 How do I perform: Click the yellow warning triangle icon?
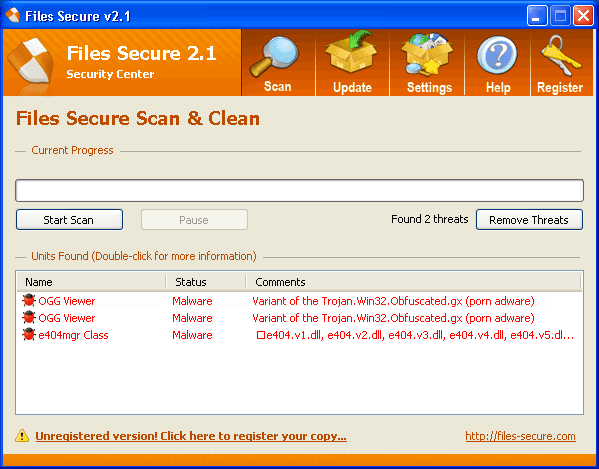(22, 435)
